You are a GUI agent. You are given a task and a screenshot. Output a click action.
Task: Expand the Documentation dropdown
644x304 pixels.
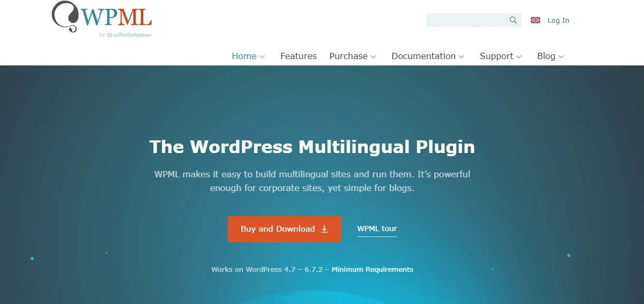463,56
